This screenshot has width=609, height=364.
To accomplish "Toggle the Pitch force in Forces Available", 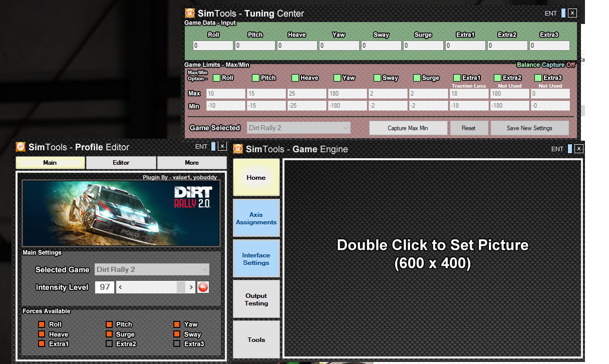I will coord(109,324).
